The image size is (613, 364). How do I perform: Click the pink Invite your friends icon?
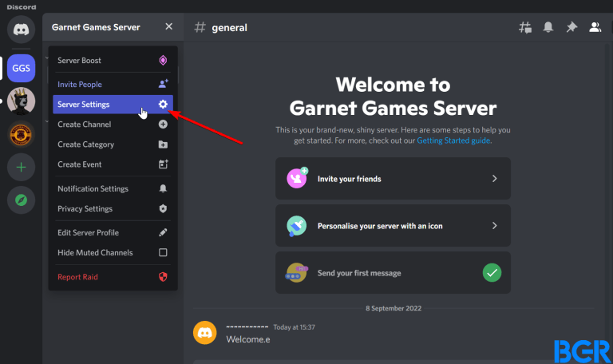click(x=297, y=178)
